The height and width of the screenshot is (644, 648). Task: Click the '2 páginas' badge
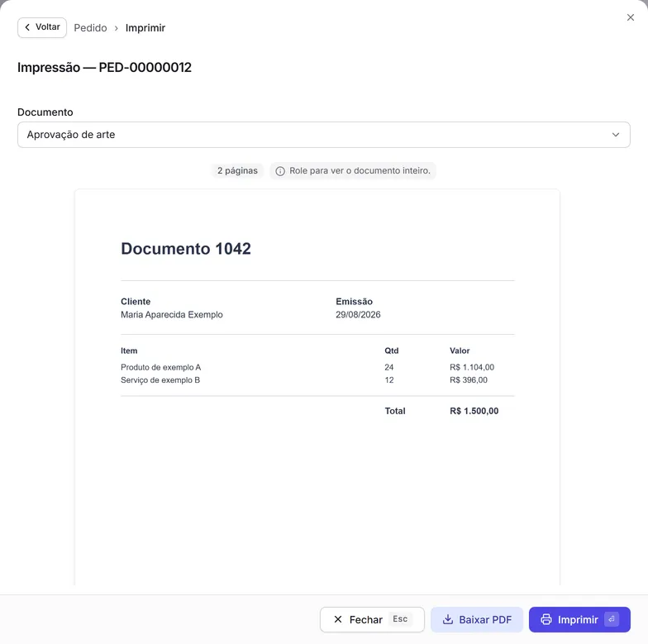pyautogui.click(x=237, y=170)
